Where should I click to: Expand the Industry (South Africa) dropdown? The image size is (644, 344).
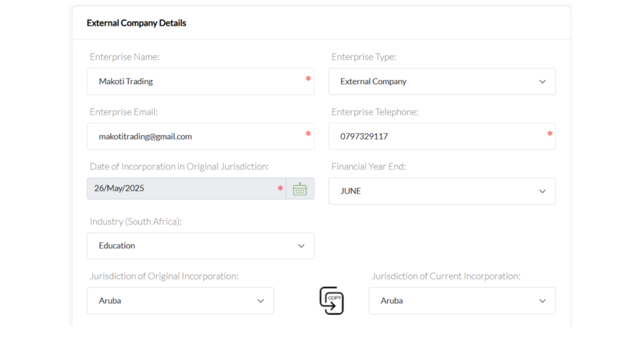[201, 246]
